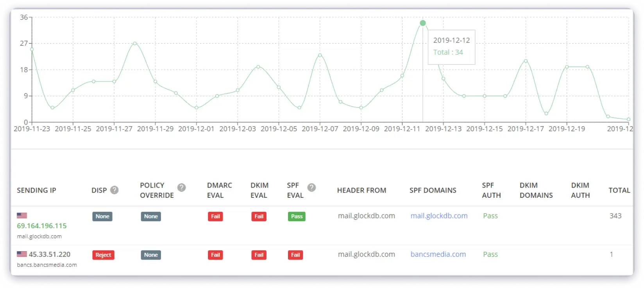Select the 2019-12-07 chart peak point
The image size is (644, 288).
pyautogui.click(x=320, y=55)
